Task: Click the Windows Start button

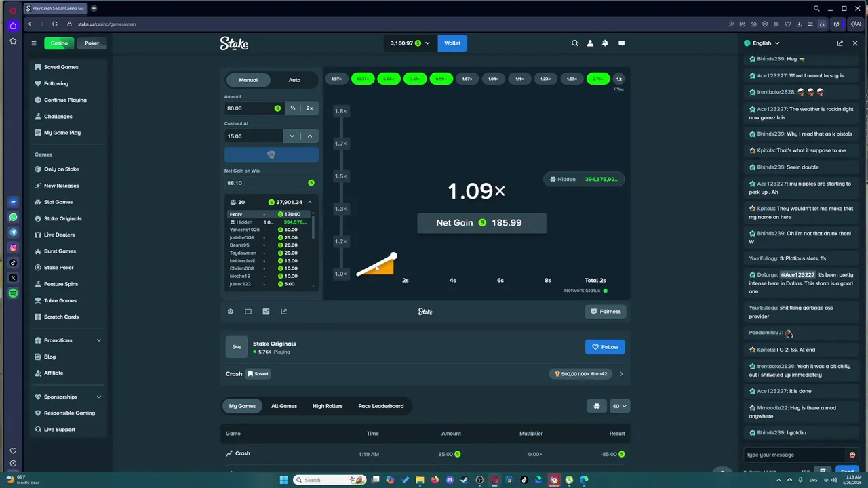Action: pos(284,480)
